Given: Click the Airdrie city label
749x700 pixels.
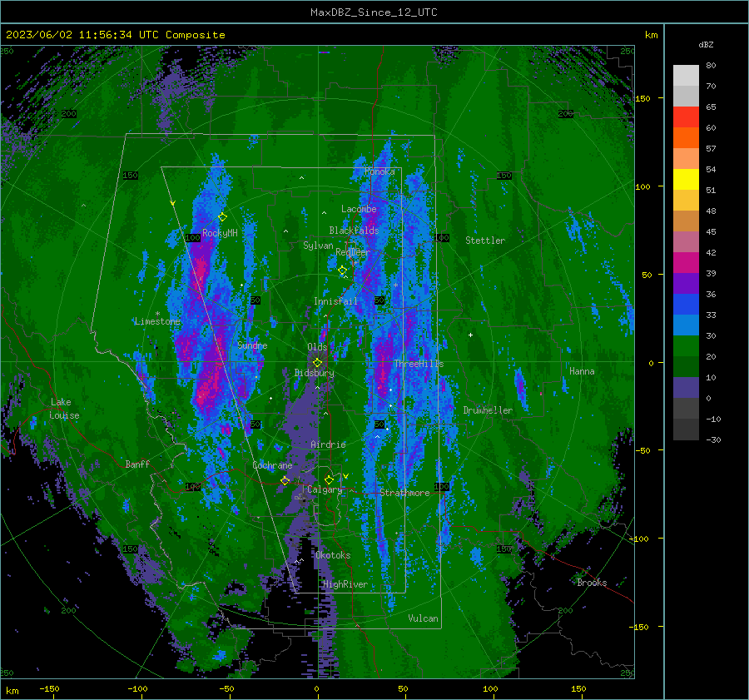Looking at the screenshot, I should tap(328, 444).
